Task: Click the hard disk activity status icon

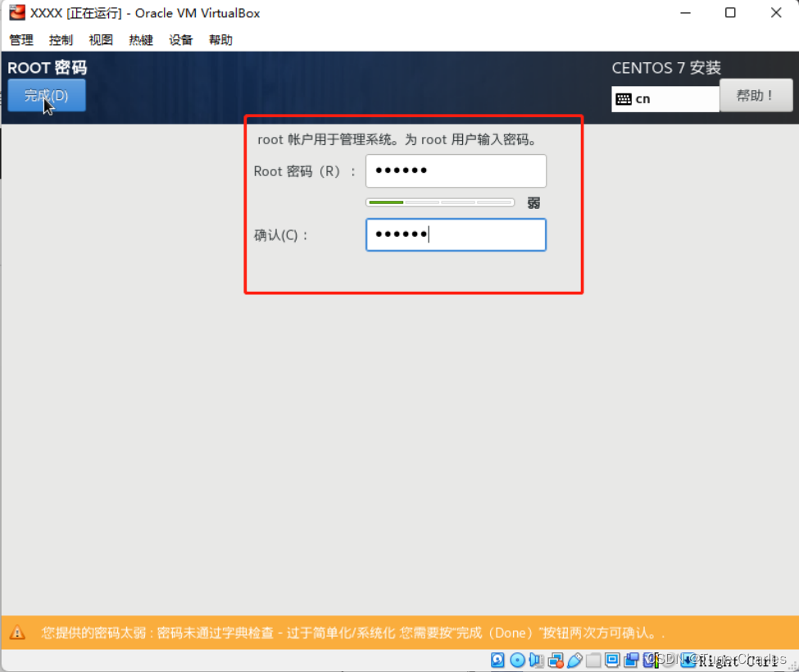Action: [497, 660]
